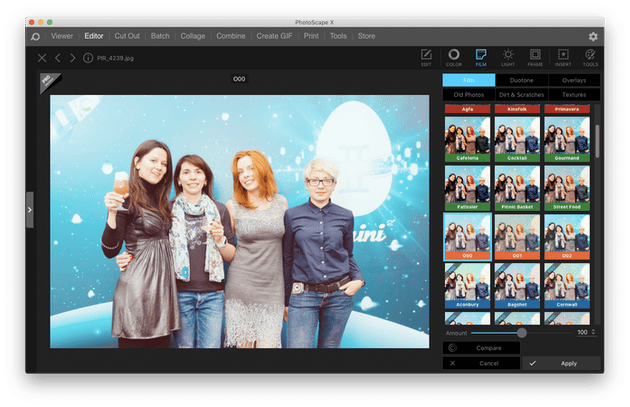Show image info with the i icon

pyautogui.click(x=88, y=58)
